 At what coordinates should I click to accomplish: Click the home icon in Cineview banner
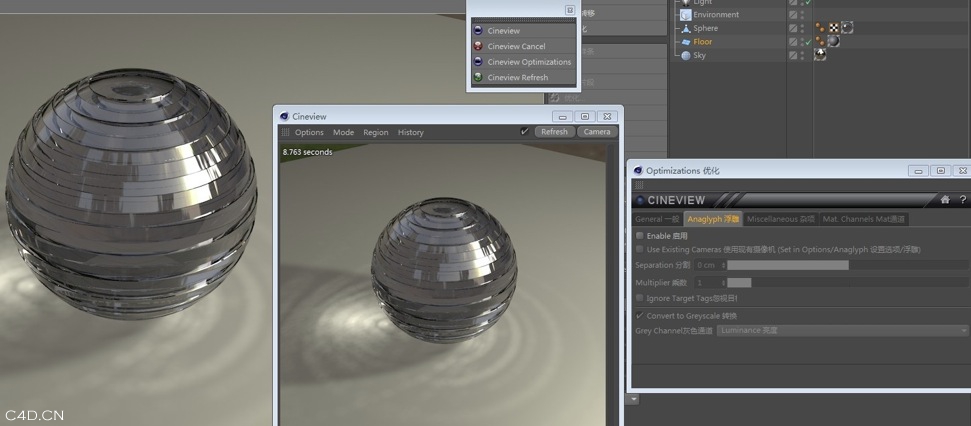945,200
